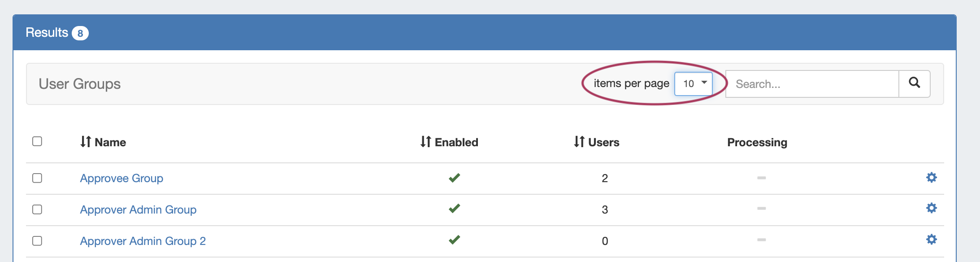Click the Results count badge
980x262 pixels.
(80, 33)
